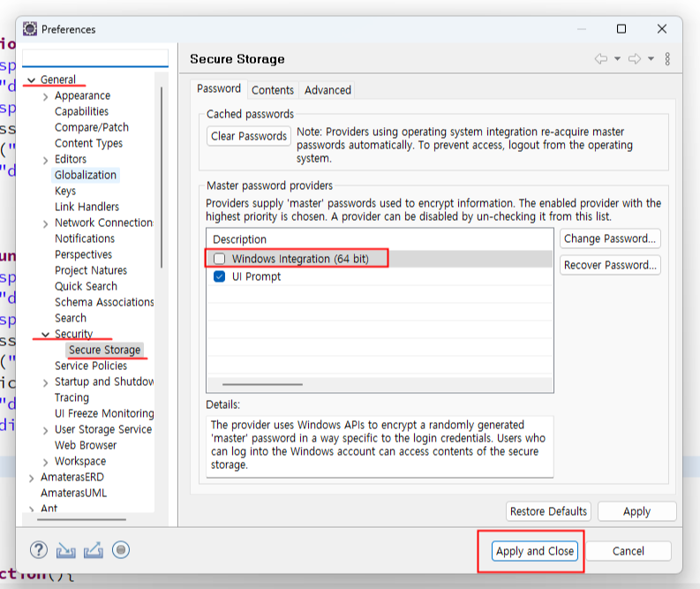700x589 pixels.
Task: Select UI Freeze Monitoring
Action: click(x=104, y=413)
